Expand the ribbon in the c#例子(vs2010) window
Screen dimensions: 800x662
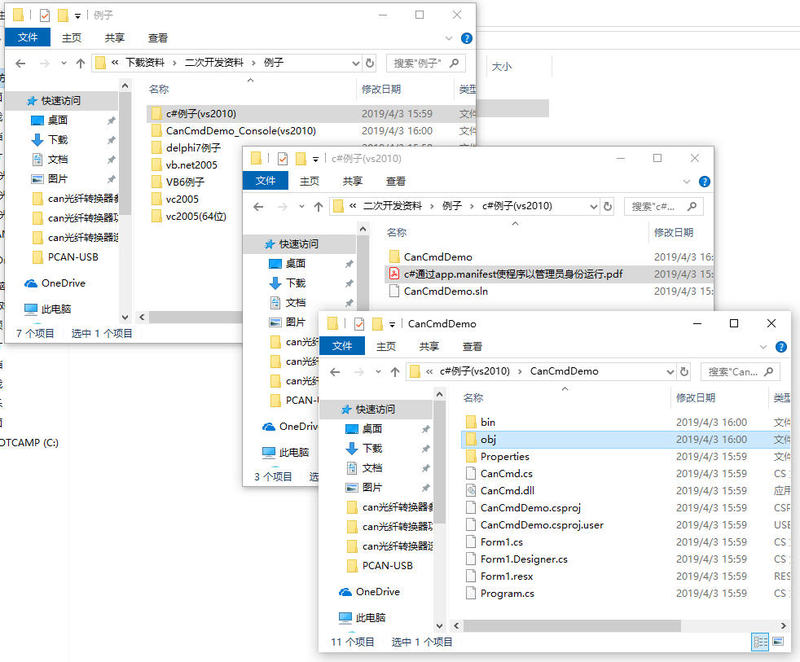688,182
